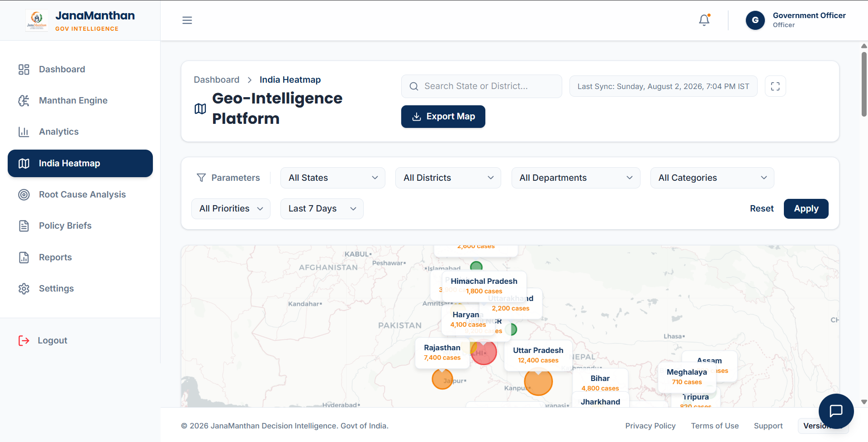Open the All Priorities dropdown
This screenshot has width=868, height=442.
click(x=231, y=209)
